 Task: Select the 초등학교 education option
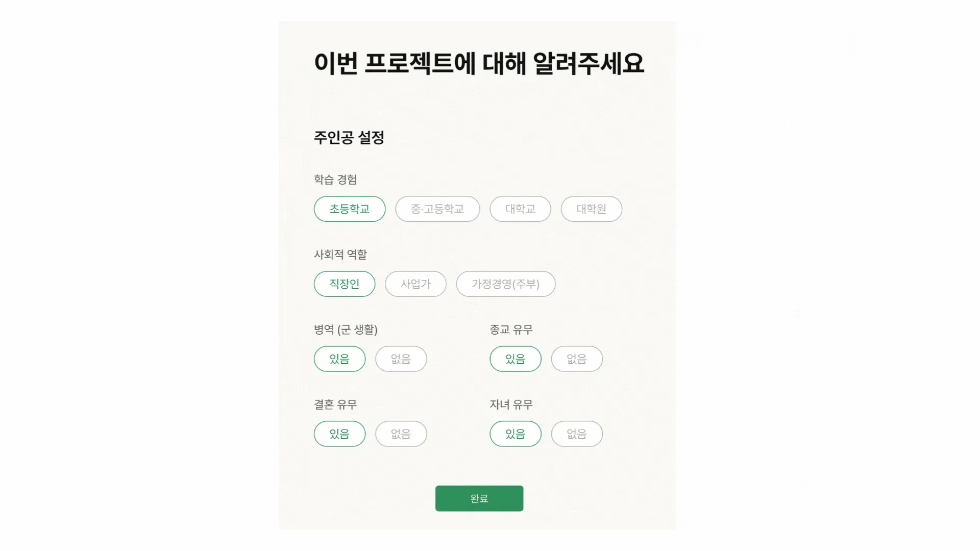[x=349, y=209]
